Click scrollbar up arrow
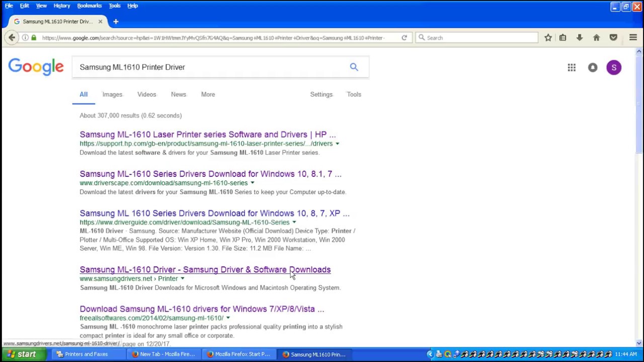644x362 pixels. pos(639,51)
